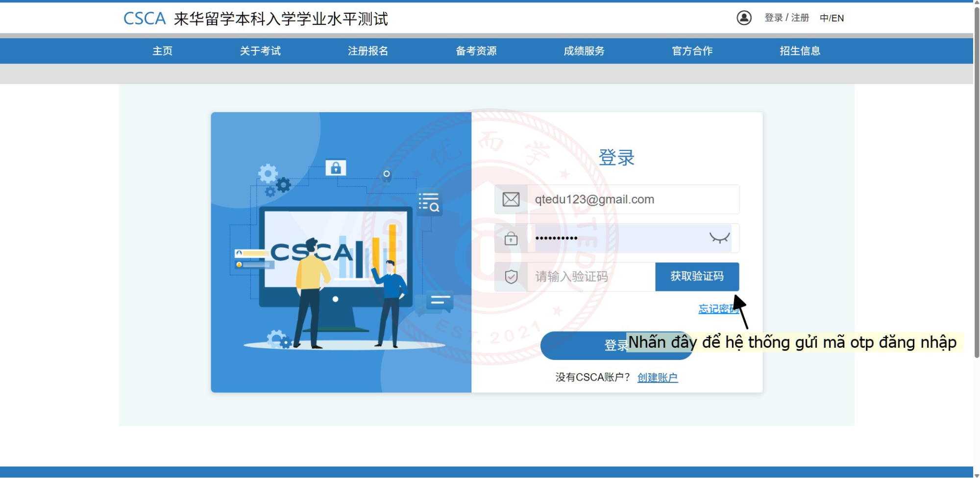Screen dimensions: 980x479
Task: Open the 关于考试 menu item
Action: point(260,51)
